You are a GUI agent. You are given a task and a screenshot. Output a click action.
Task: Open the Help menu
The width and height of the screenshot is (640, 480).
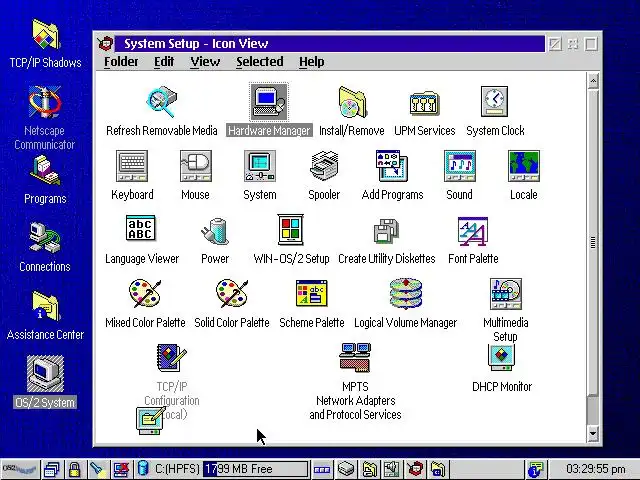(x=311, y=62)
